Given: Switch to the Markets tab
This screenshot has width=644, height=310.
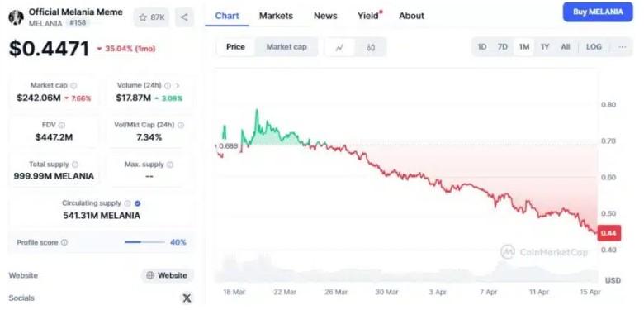Looking at the screenshot, I should click(x=276, y=16).
